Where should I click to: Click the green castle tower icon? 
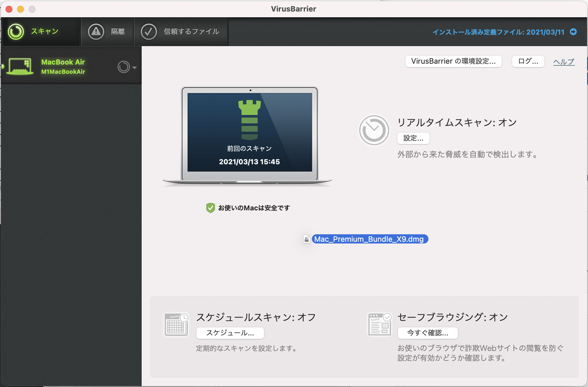pyautogui.click(x=250, y=120)
